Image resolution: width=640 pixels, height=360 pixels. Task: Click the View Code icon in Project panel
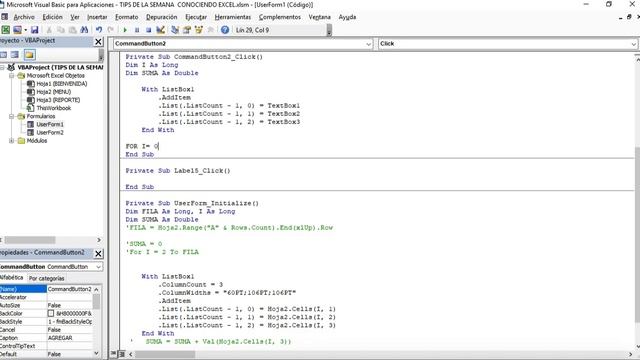(x=4, y=55)
